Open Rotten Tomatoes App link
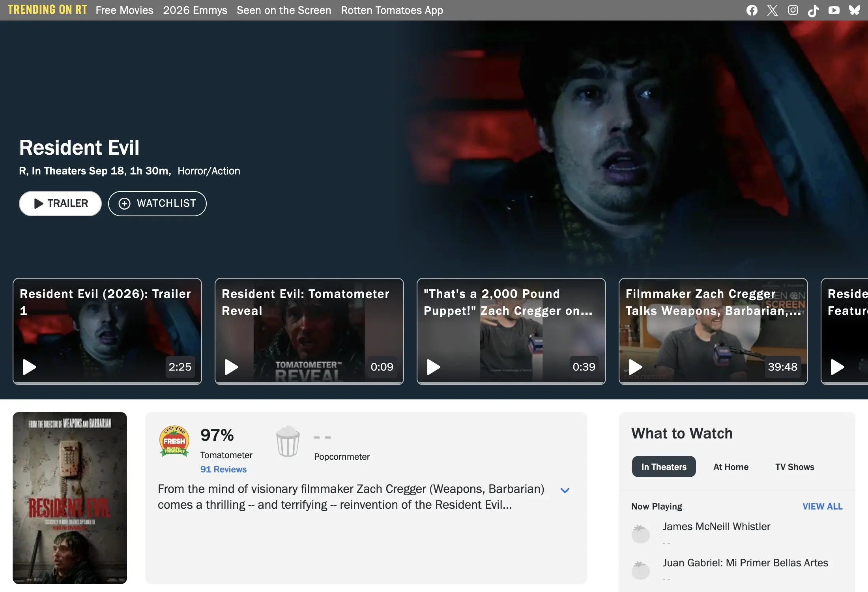This screenshot has height=592, width=868. 392,10
